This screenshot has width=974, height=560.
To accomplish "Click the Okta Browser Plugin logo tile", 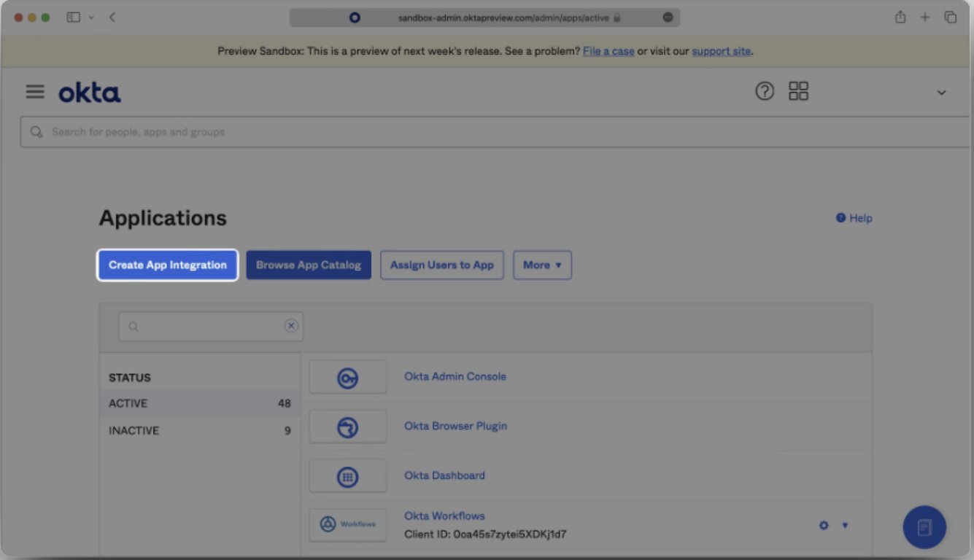I will [348, 427].
